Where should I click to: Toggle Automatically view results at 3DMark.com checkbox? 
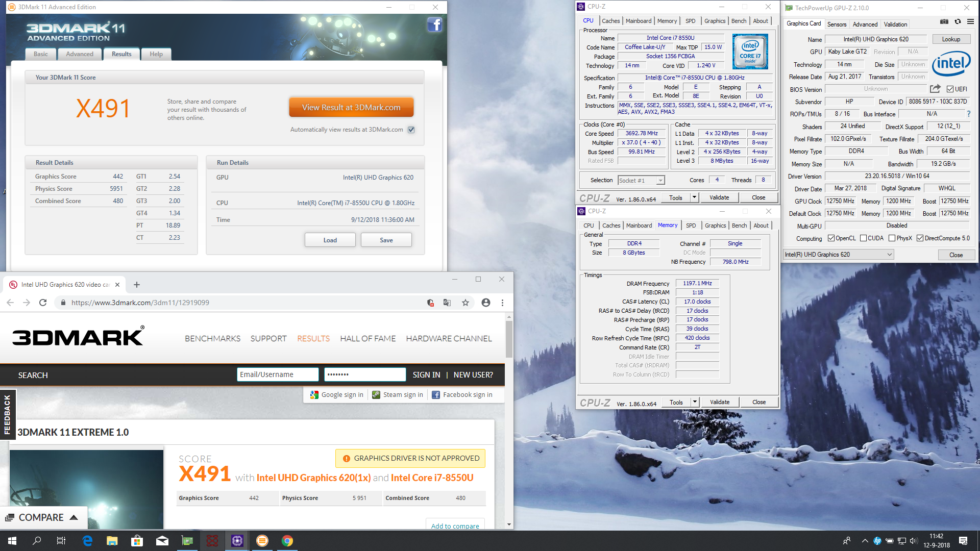411,130
